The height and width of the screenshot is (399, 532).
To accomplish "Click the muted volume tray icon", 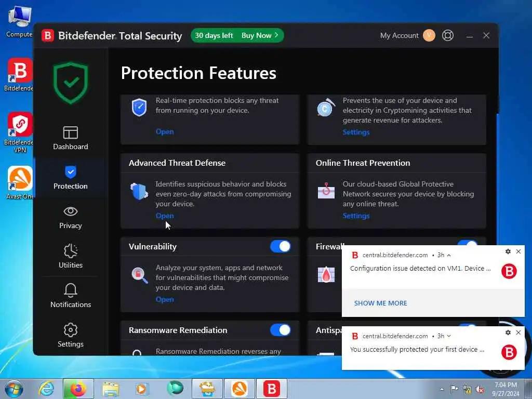I will click(480, 390).
